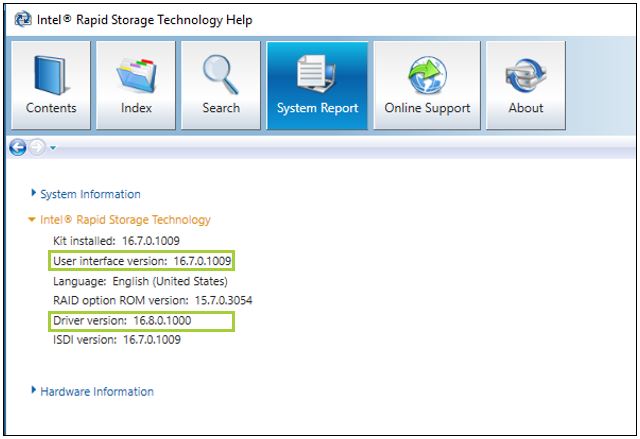Screen dimensions: 640x439
Task: Click the Help window title text
Action: click(x=145, y=19)
